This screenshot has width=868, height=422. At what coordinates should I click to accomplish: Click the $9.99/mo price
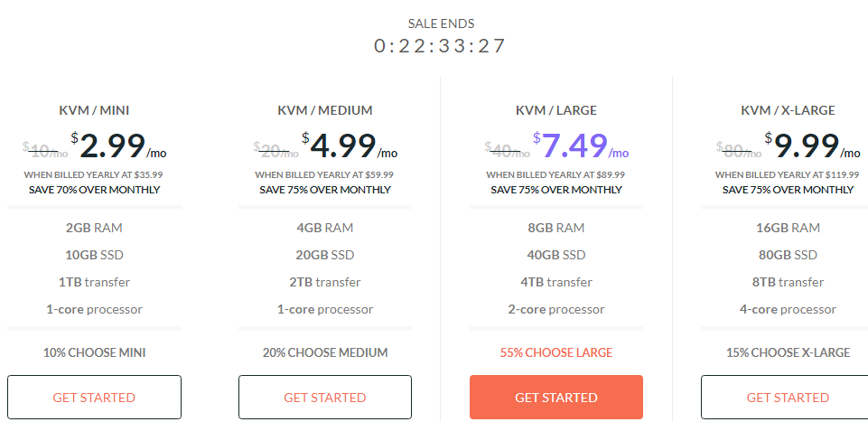click(x=812, y=145)
